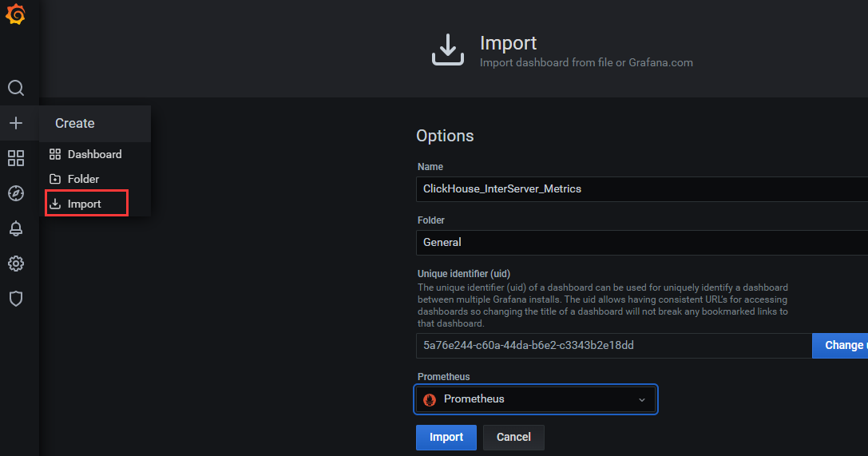
Task: Click the unique identifier uid field
Action: [x=614, y=346]
